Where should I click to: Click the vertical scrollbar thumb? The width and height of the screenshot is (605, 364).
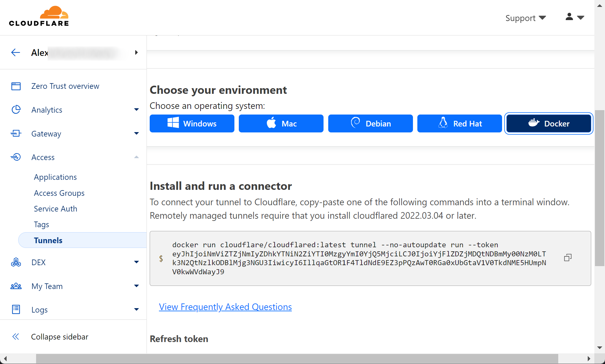[600, 188]
